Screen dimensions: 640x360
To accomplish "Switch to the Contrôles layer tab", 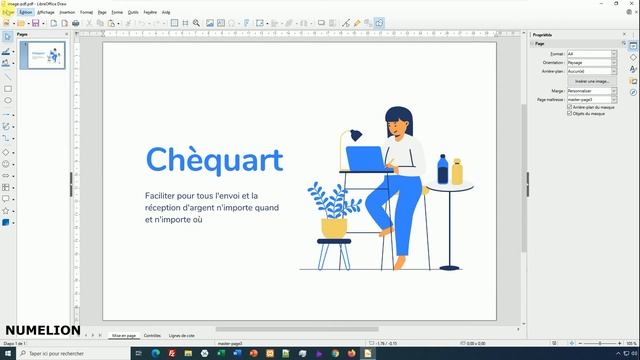I will click(152, 336).
